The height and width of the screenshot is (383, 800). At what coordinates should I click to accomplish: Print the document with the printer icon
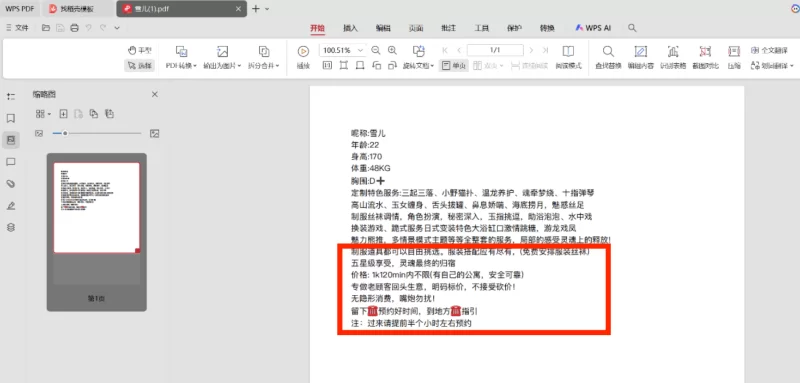coord(74,28)
